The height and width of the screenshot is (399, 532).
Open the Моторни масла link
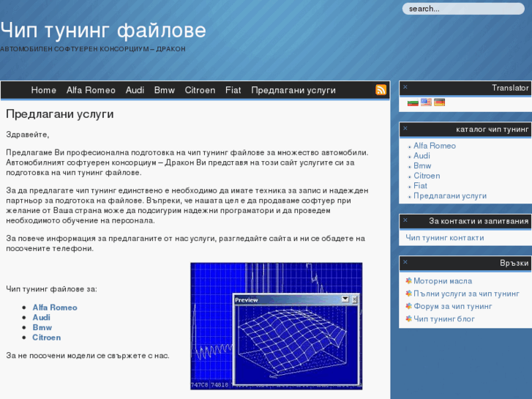tap(443, 281)
